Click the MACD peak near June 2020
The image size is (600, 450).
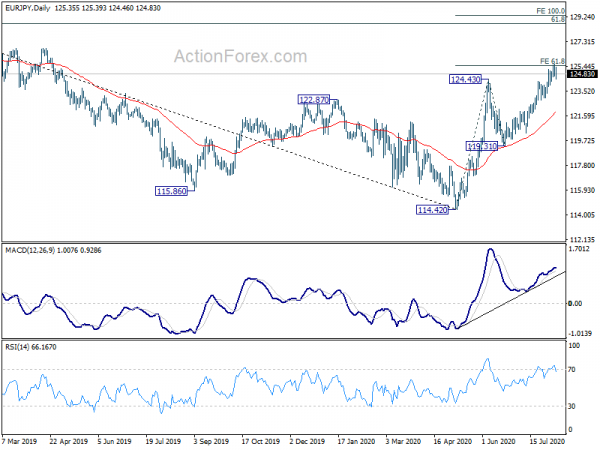point(490,249)
